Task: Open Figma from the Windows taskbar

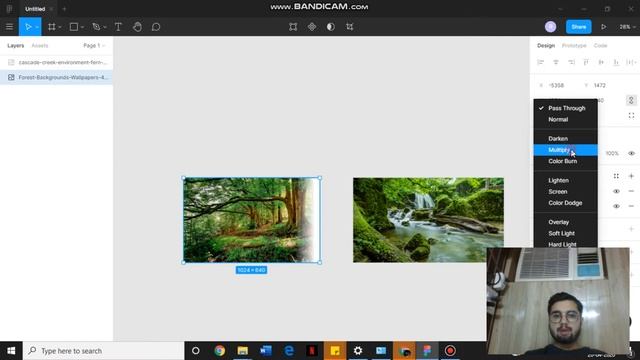Action: pyautogui.click(x=427, y=351)
